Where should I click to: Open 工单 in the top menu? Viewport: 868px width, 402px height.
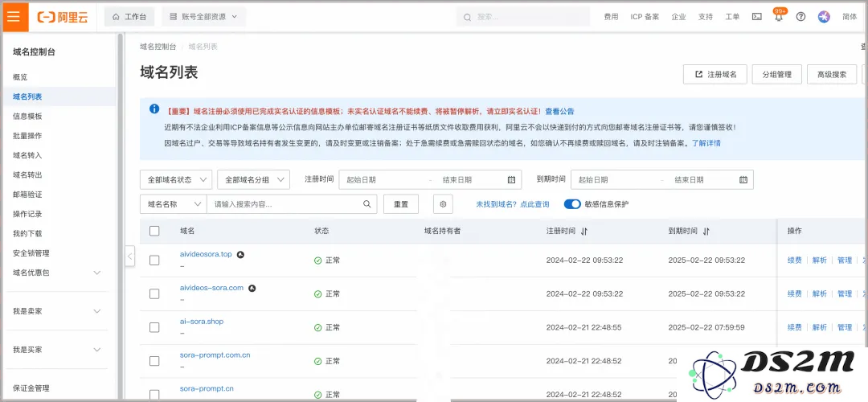point(732,17)
